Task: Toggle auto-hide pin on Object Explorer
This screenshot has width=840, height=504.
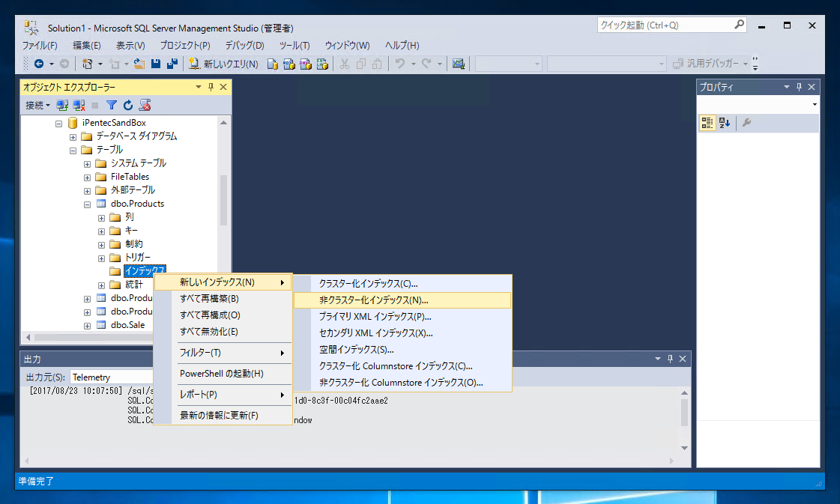Action: pyautogui.click(x=211, y=87)
